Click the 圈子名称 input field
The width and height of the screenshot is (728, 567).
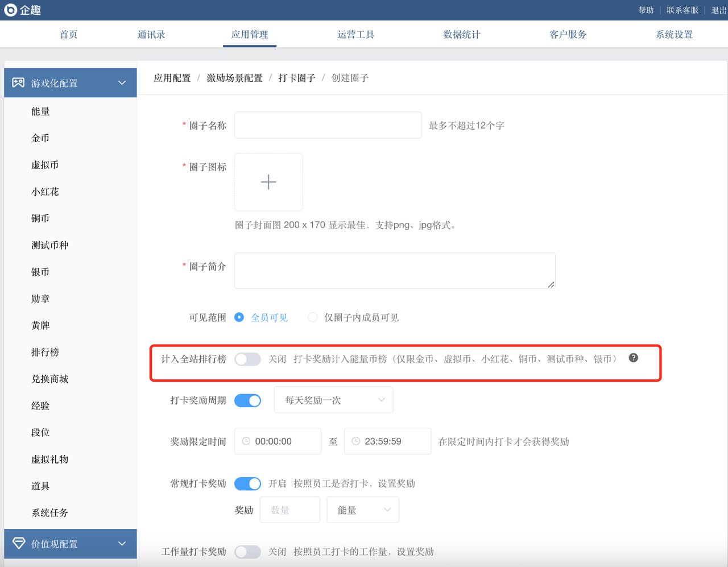[x=328, y=125]
